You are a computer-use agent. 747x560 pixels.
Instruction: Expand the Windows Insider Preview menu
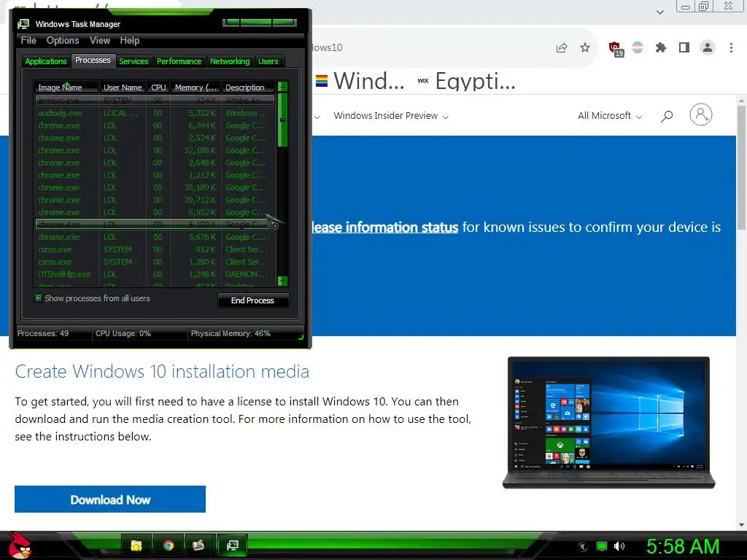391,116
